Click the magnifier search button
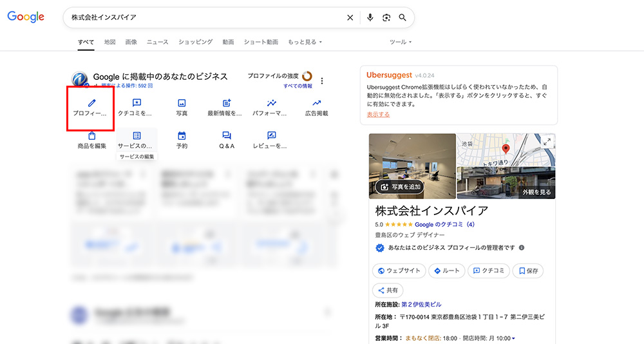This screenshot has width=644, height=344. [402, 17]
